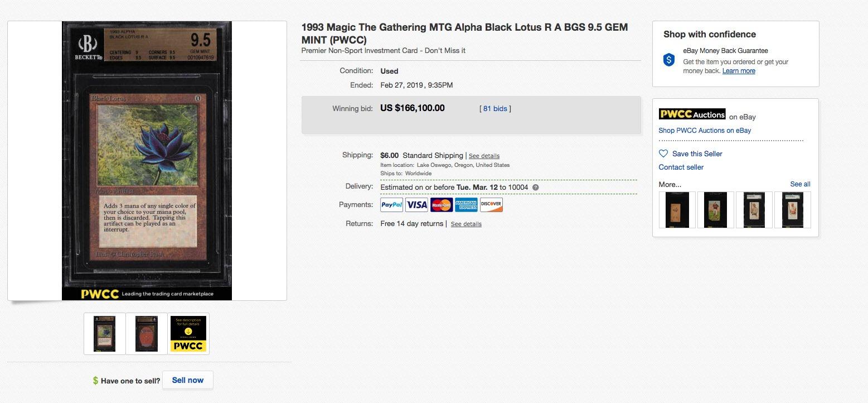Select the PWCC description thumbnail
This screenshot has width=868, height=403.
pyautogui.click(x=188, y=334)
